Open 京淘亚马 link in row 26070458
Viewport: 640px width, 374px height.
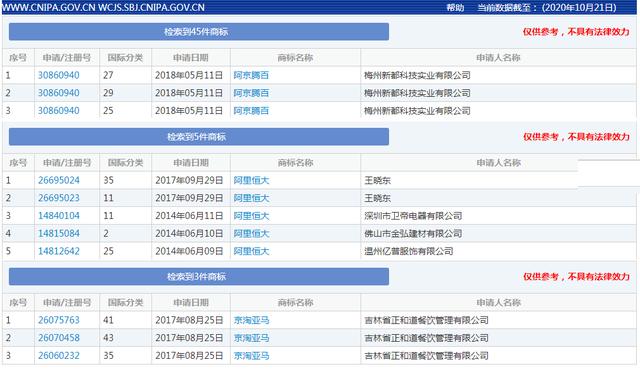251,338
